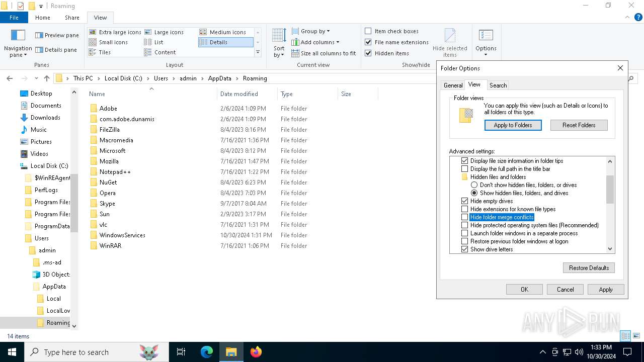The height and width of the screenshot is (362, 644).
Task: Select Don't show hidden files radio button
Action: [474, 185]
